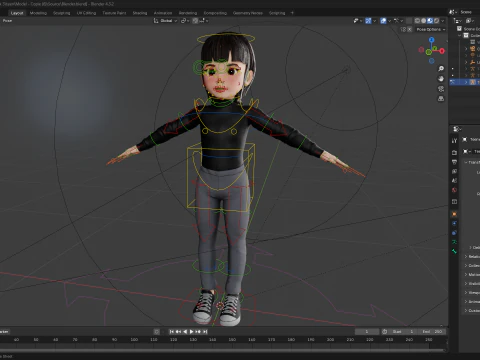480x360 pixels.
Task: Open the Object properties tab
Action: tap(454, 214)
